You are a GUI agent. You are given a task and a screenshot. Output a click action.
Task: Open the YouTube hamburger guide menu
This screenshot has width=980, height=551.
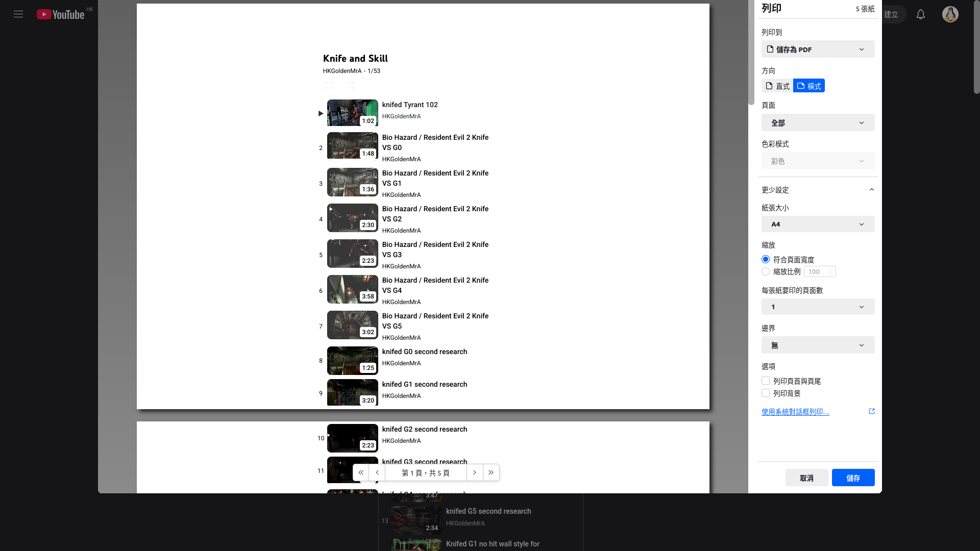click(x=18, y=14)
